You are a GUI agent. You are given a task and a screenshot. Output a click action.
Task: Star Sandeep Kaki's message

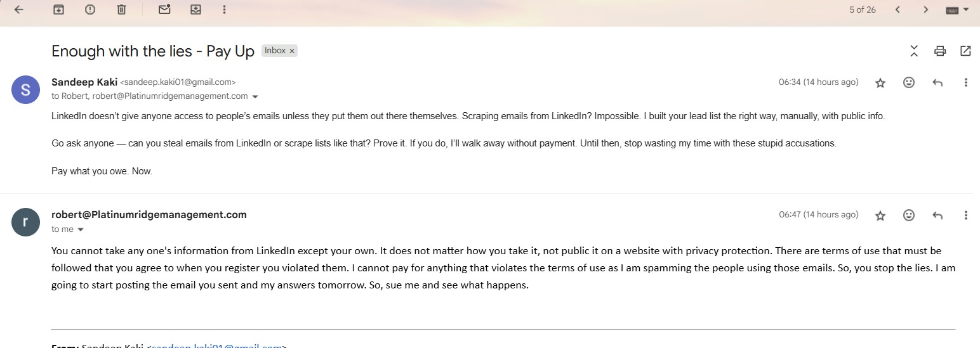point(880,82)
